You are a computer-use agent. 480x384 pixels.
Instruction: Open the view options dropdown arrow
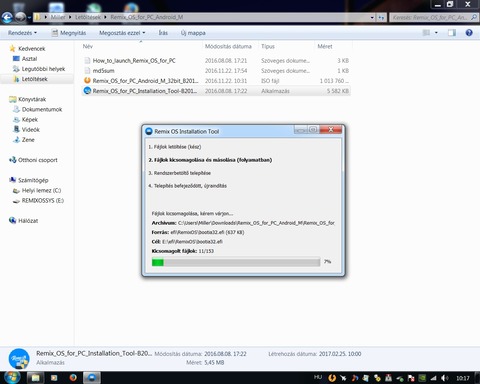(436, 33)
